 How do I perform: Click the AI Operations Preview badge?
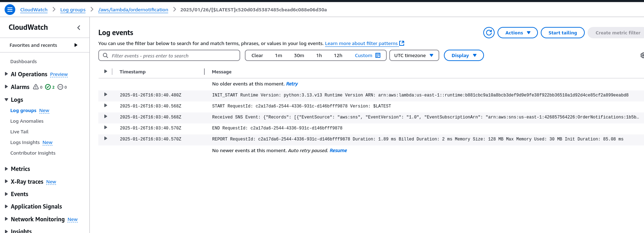[x=59, y=74]
